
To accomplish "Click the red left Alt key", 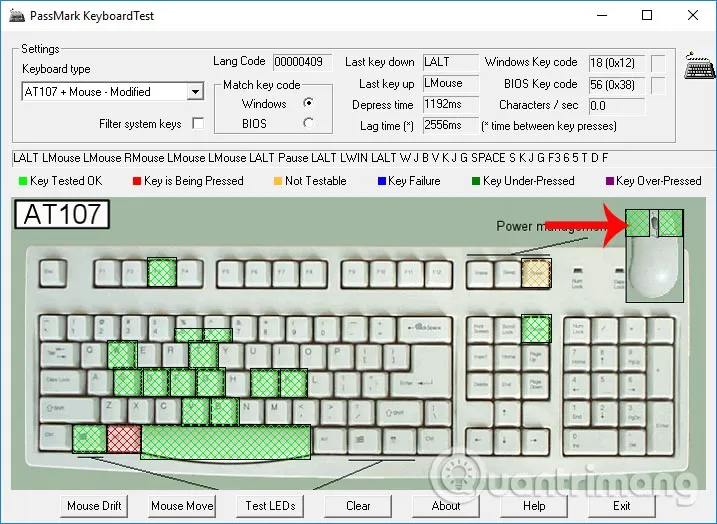I will [x=124, y=439].
